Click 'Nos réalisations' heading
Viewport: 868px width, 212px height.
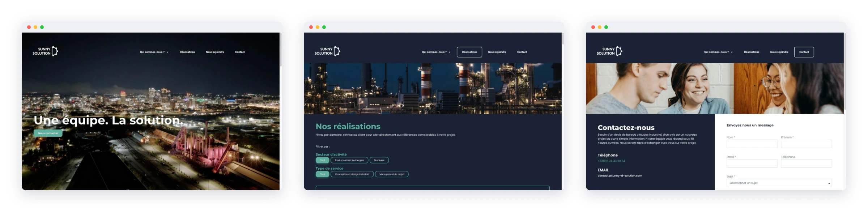coord(348,126)
